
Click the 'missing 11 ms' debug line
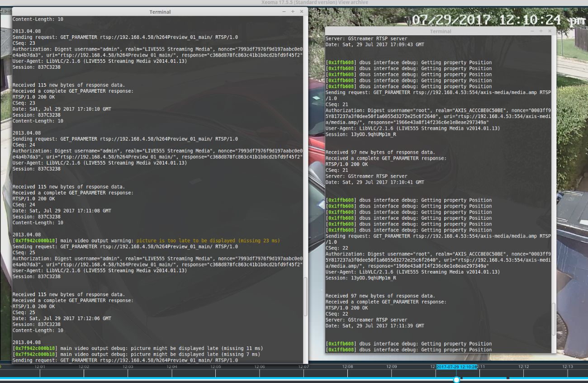pos(138,348)
